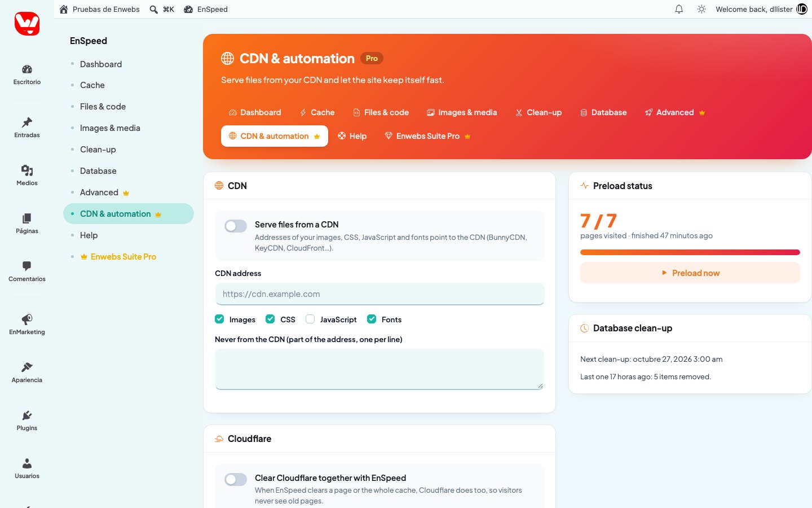Viewport: 812px width, 508px height.
Task: Enable Serve files from a CDN toggle
Action: pos(236,226)
